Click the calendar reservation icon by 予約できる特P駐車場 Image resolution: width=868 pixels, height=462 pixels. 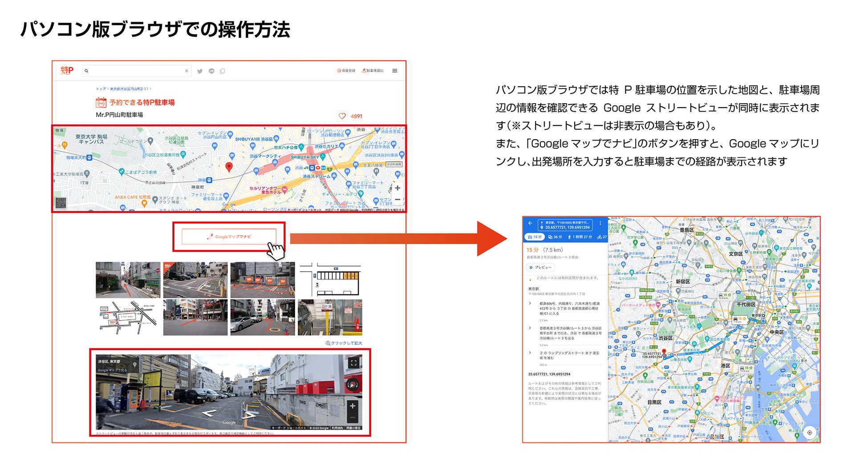[101, 103]
